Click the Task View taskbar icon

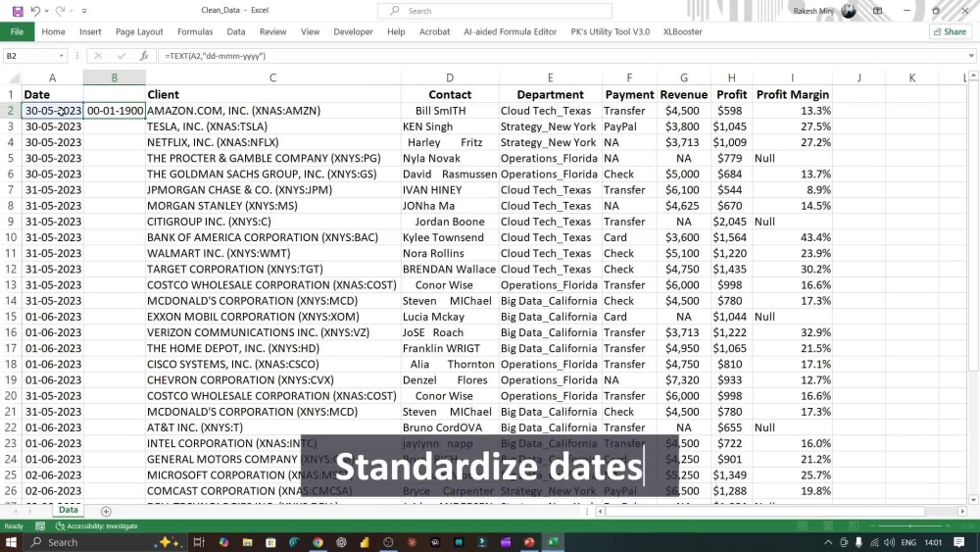tap(199, 542)
